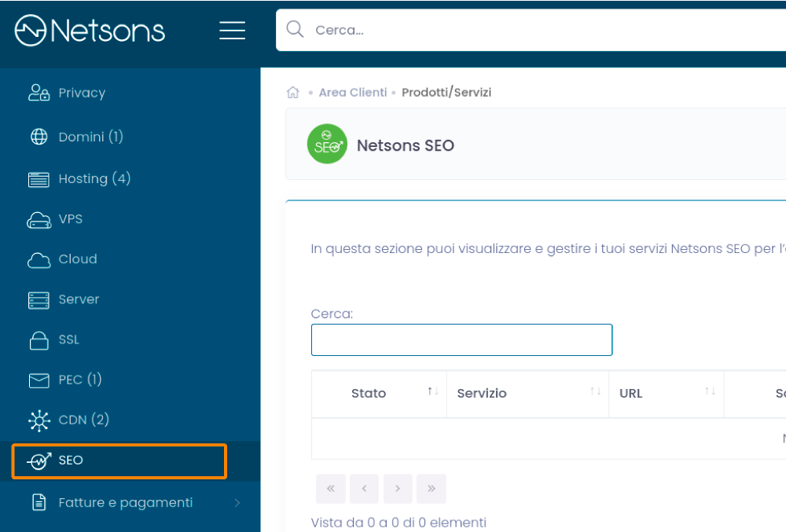Open Domini (1) in the sidebar
Viewport: 786px width, 532px height.
click(x=90, y=137)
